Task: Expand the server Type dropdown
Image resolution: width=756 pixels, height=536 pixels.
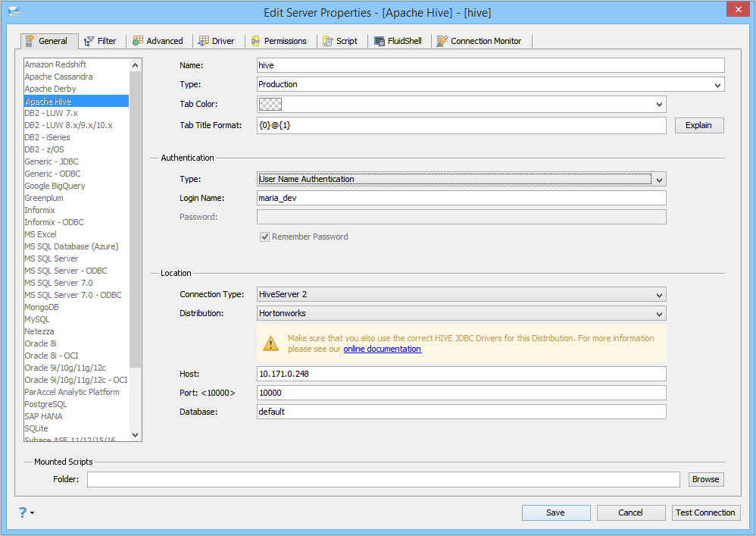Action: (718, 85)
